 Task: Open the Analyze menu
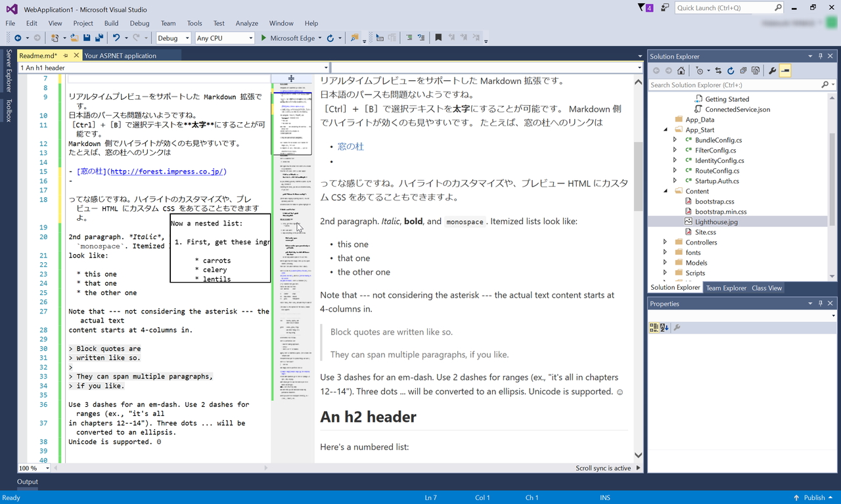click(x=247, y=23)
